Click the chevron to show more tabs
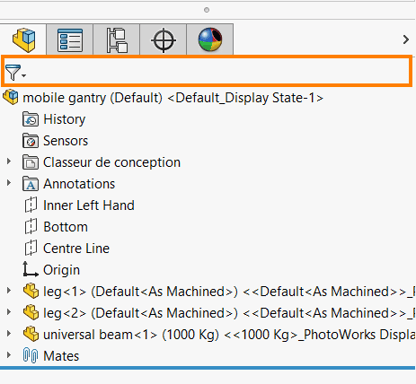This screenshot has height=384, width=416. (x=406, y=40)
